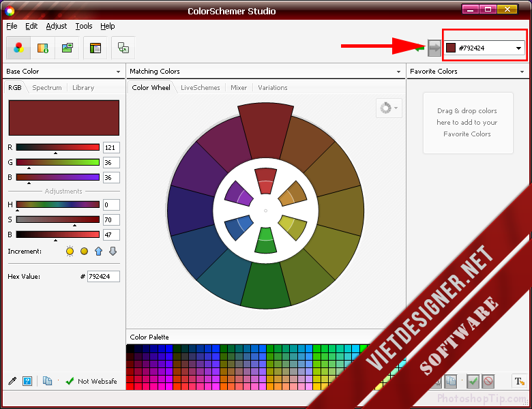Click the hue value field showing 0

click(111, 204)
